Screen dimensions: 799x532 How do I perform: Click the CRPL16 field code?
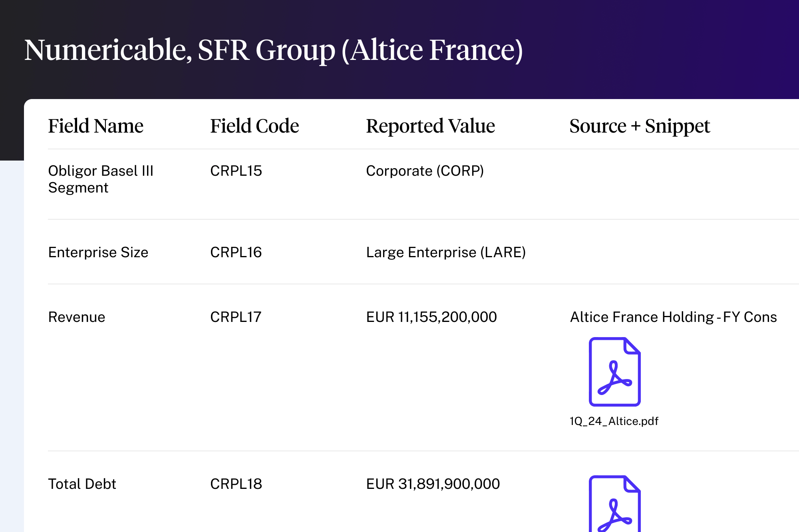pos(236,252)
